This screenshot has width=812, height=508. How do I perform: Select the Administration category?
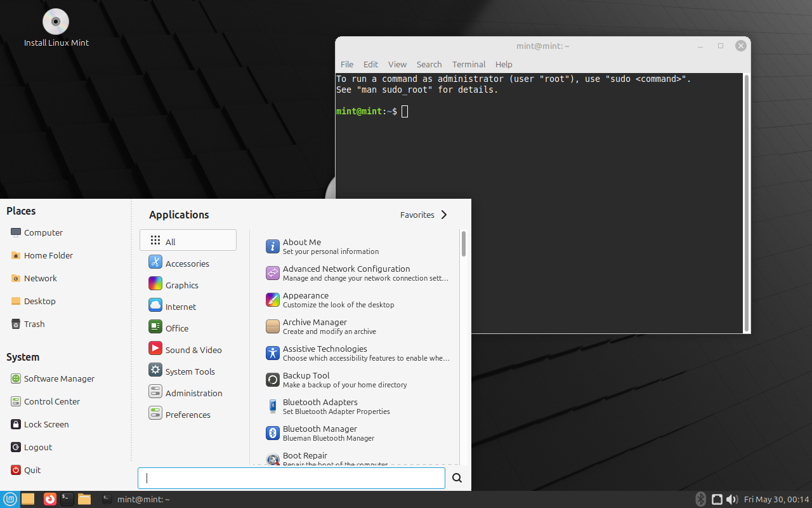(188, 392)
